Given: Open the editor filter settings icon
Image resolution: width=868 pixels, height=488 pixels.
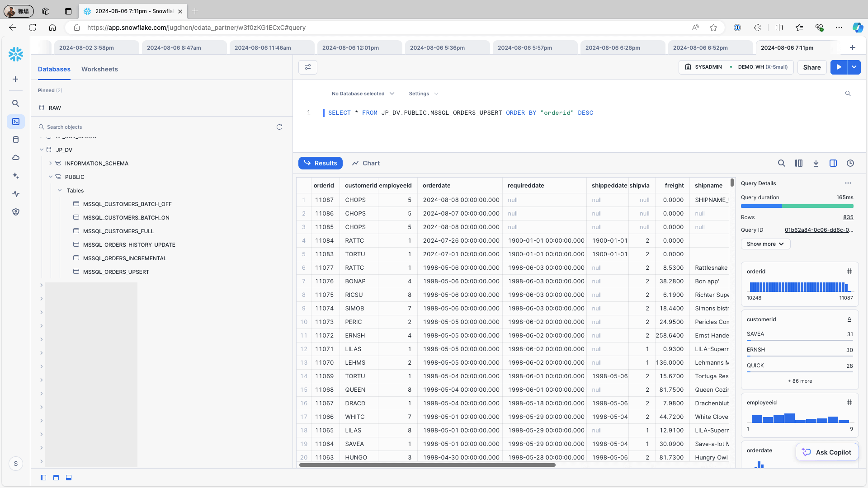Looking at the screenshot, I should [308, 67].
